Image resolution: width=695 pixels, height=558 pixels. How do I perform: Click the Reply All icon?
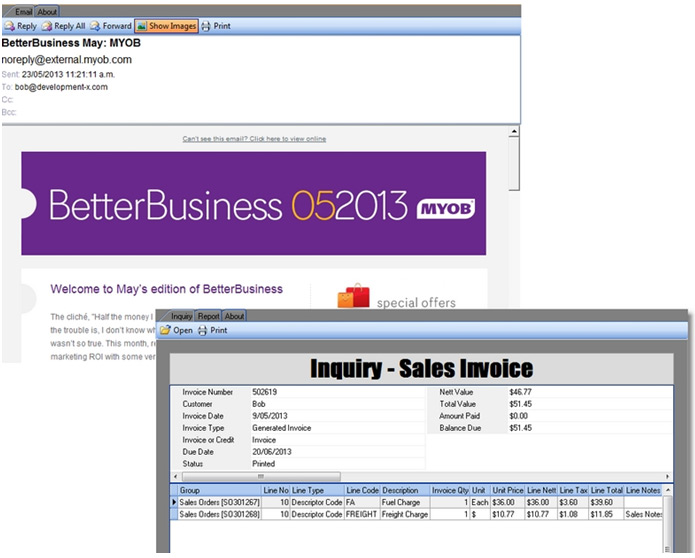[x=47, y=26]
